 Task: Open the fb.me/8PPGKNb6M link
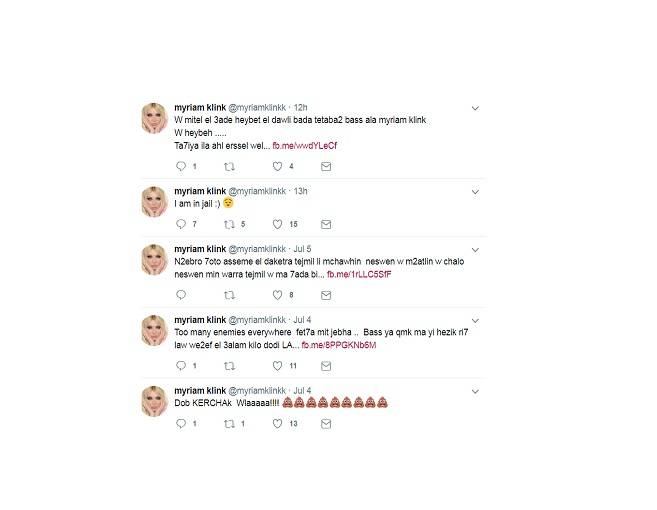click(x=339, y=345)
